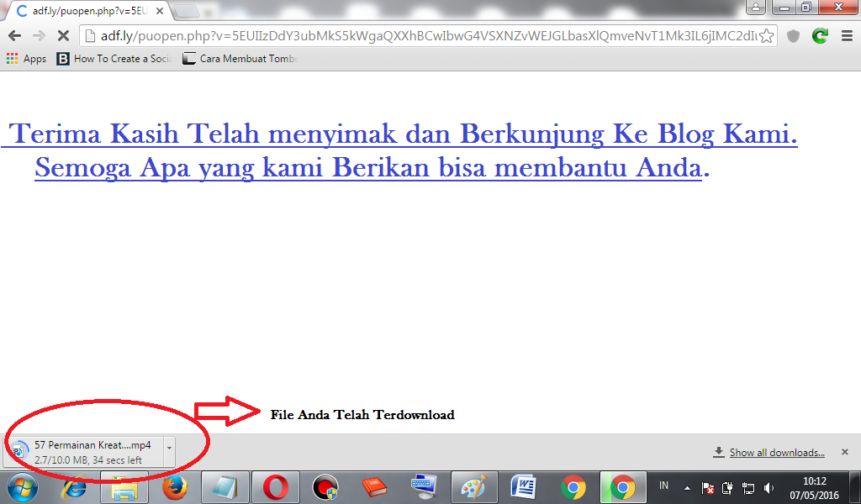Viewport: 861px width, 504px height.
Task: Click the shield icon in the address bar
Action: coord(791,37)
